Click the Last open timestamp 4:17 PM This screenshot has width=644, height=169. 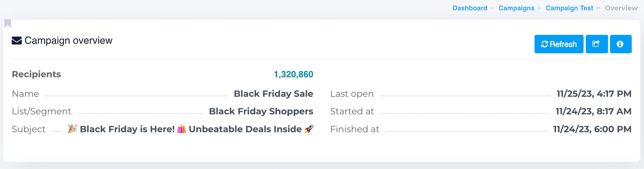click(x=594, y=94)
